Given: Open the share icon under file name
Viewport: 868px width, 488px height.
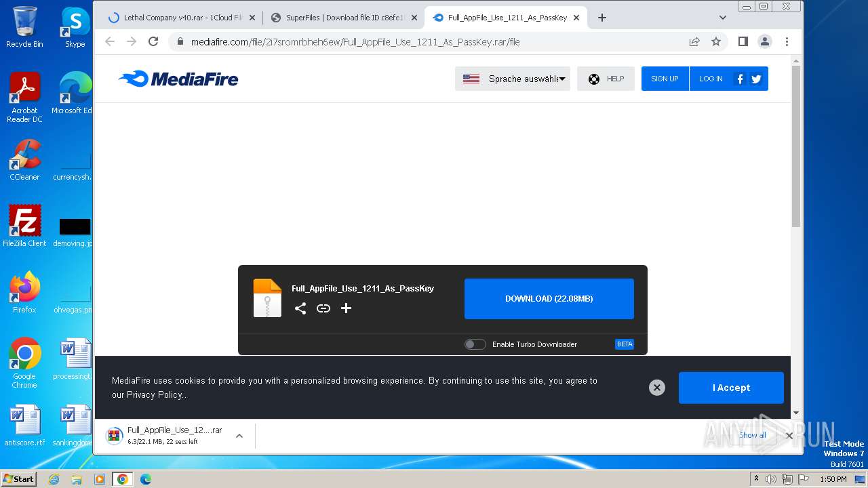Looking at the screenshot, I should pyautogui.click(x=300, y=308).
